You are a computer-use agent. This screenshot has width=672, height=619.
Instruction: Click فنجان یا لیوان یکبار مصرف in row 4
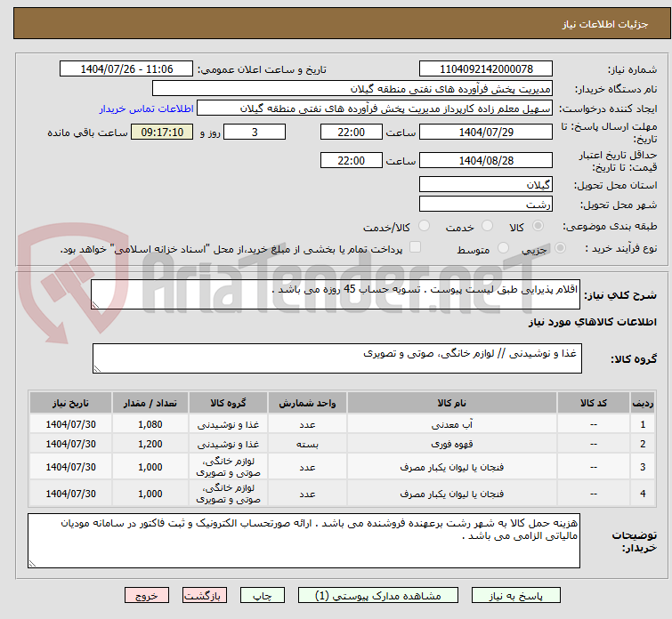452,494
